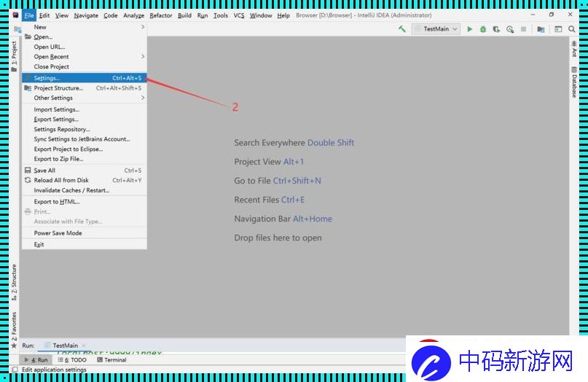Click the toolbar window layout icon

point(558,29)
